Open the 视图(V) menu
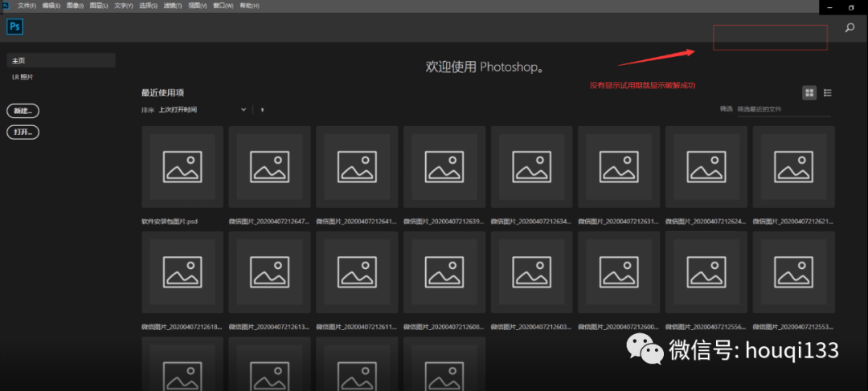This screenshot has width=868, height=391. tap(197, 6)
